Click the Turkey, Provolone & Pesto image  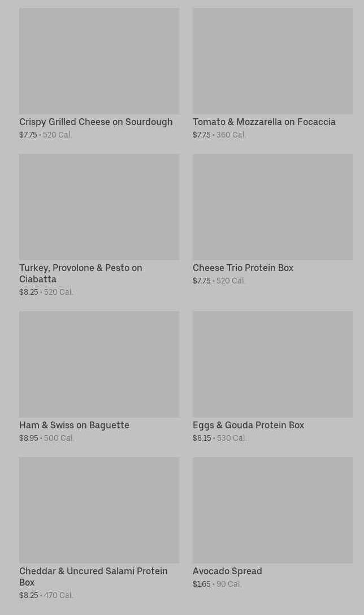click(99, 207)
